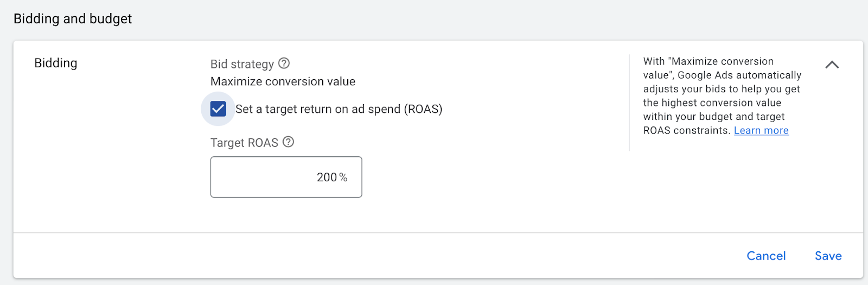Save the bidding settings

coord(828,256)
